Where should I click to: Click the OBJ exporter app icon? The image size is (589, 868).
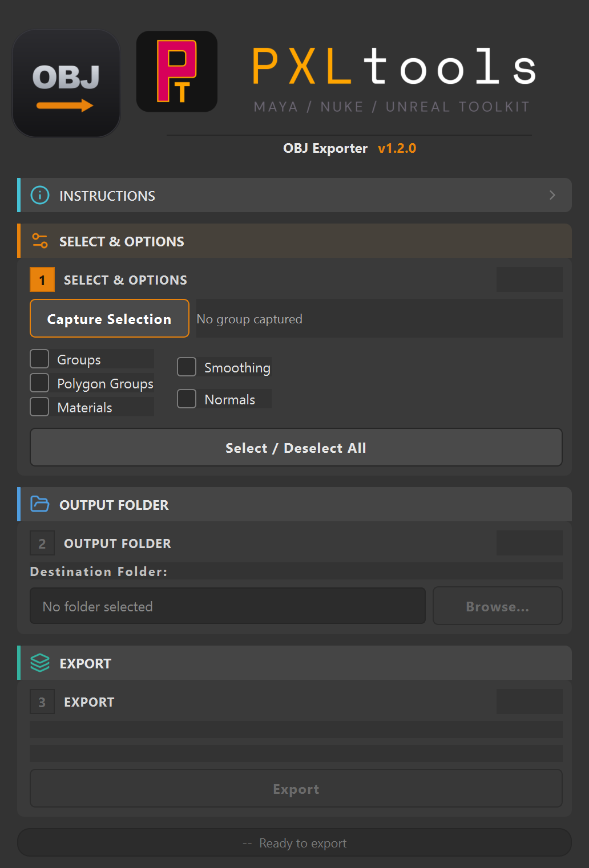tap(66, 83)
